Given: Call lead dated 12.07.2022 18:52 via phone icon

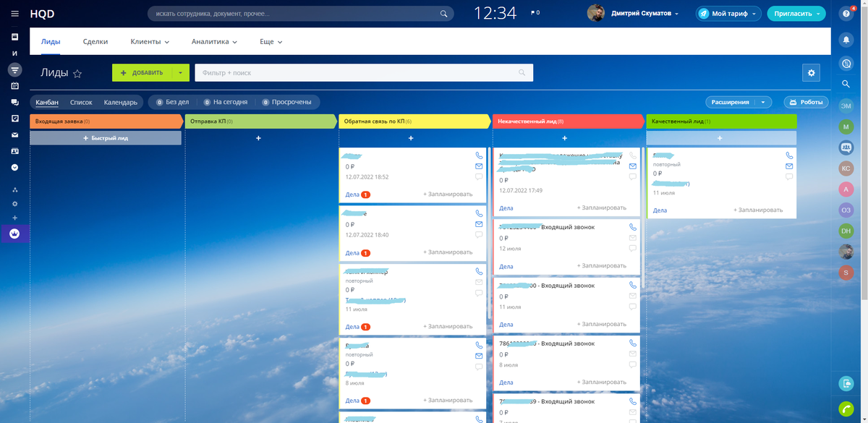Looking at the screenshot, I should [x=478, y=155].
